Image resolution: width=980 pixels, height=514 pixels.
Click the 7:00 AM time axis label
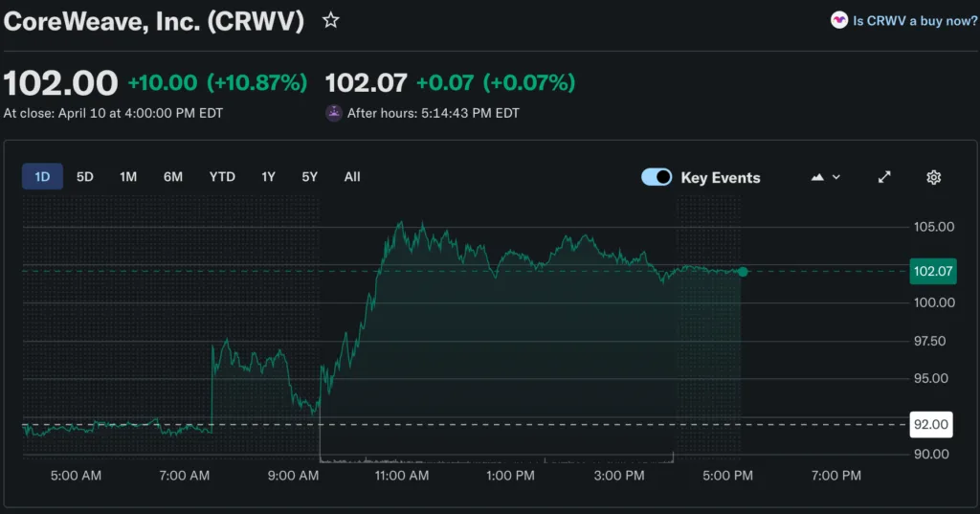tap(185, 476)
